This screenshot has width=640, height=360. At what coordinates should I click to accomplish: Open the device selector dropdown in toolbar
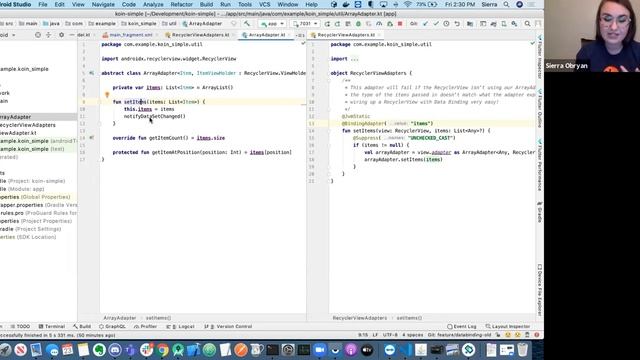pyautogui.click(x=305, y=24)
